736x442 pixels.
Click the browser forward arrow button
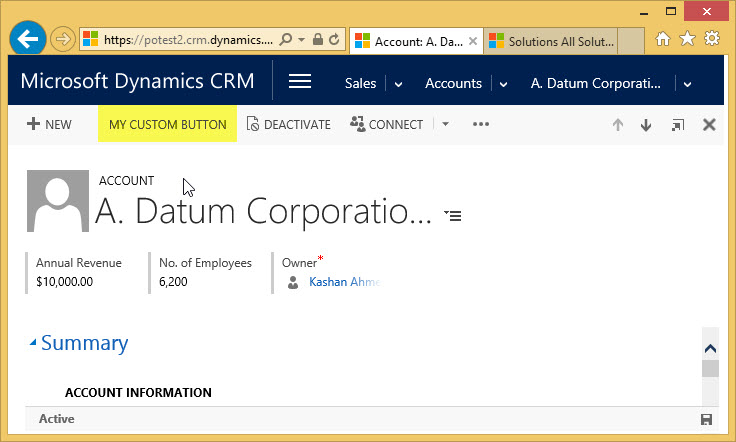62,39
